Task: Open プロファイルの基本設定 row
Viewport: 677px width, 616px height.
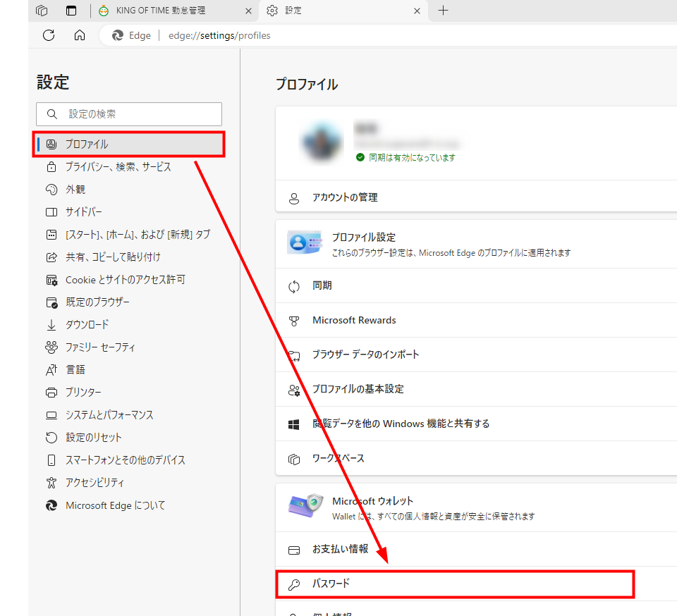Action: pyautogui.click(x=476, y=389)
